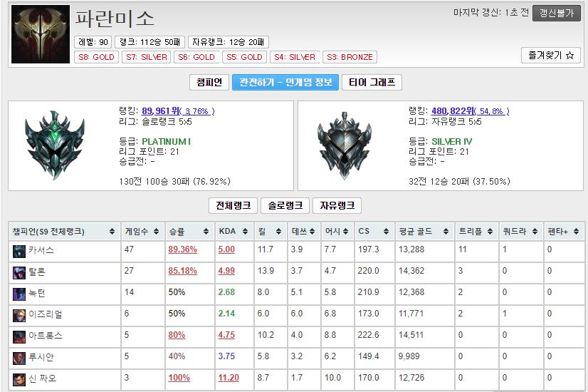This screenshot has height=392, width=588.
Task: Click the S8: GOLD season badge
Action: (96, 57)
